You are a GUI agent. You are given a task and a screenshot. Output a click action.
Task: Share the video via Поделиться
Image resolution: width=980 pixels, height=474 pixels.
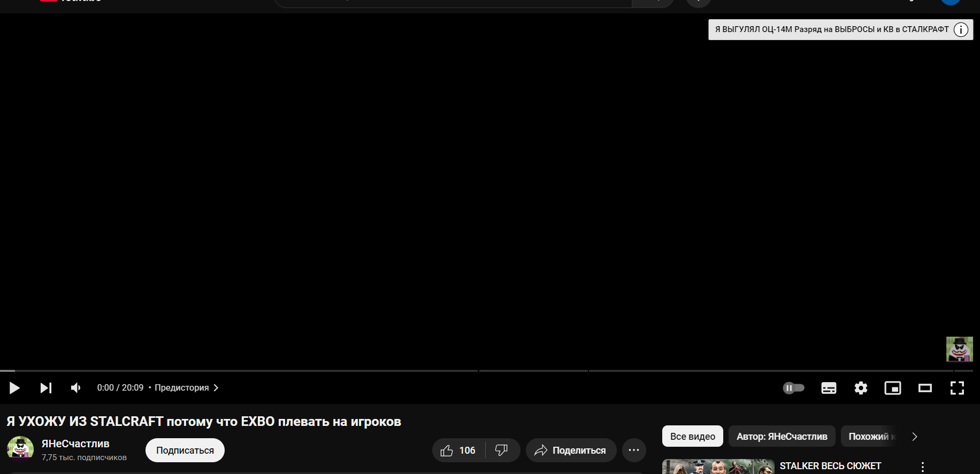(571, 450)
